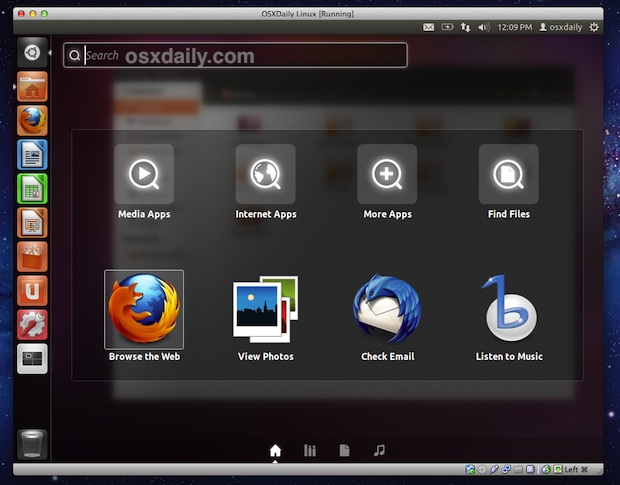Launch Firefox via Browse the Web
This screenshot has width=620, height=485.
(144, 310)
